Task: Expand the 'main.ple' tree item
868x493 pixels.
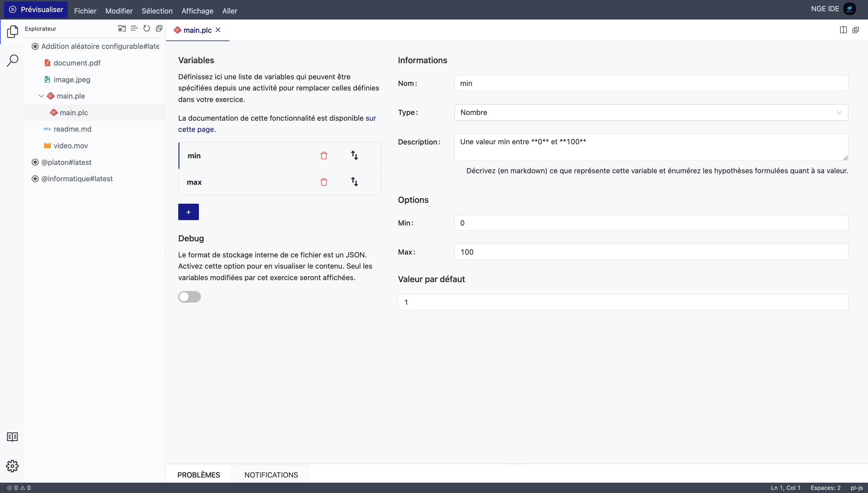Action: click(41, 96)
